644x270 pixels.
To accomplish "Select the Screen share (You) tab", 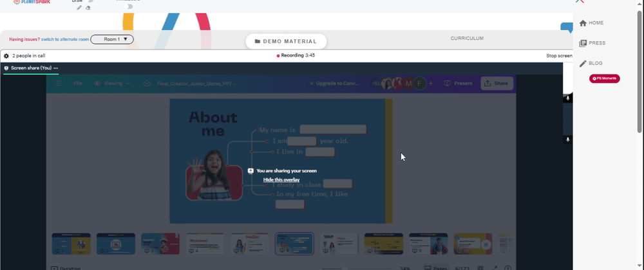I will [x=31, y=68].
